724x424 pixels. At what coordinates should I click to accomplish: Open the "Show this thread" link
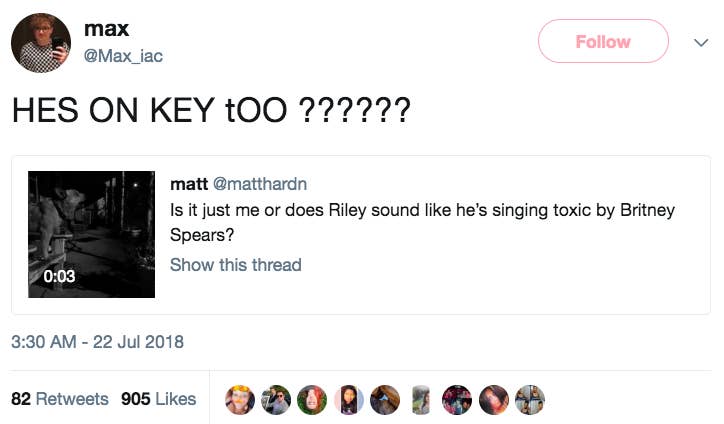(x=235, y=265)
